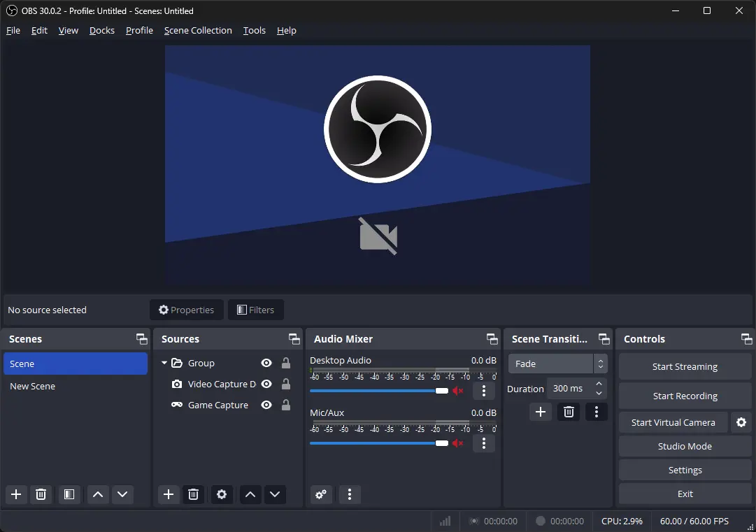The height and width of the screenshot is (532, 756).
Task: Open scene filters icon in Scenes toolbar
Action: point(69,494)
